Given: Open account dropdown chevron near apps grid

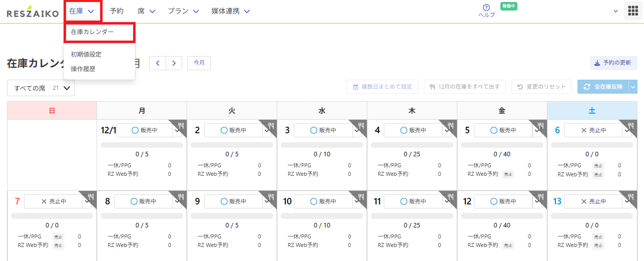Looking at the screenshot, I should [x=616, y=11].
